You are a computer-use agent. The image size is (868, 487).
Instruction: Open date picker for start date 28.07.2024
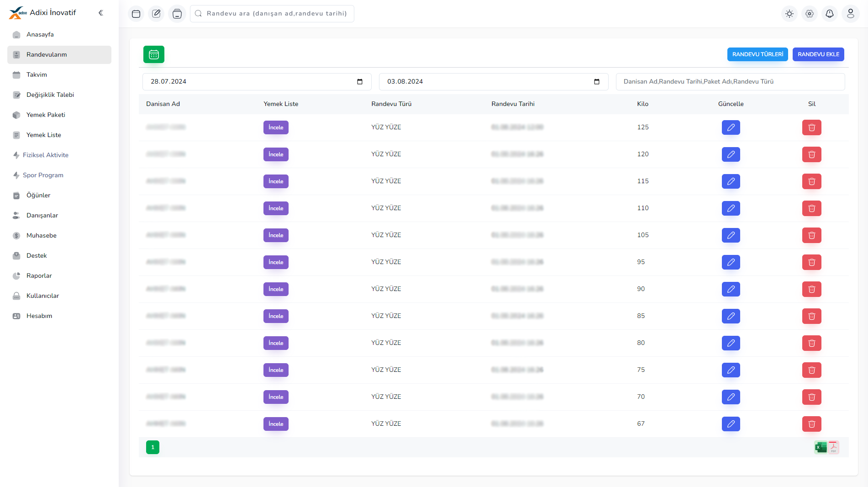click(x=360, y=82)
